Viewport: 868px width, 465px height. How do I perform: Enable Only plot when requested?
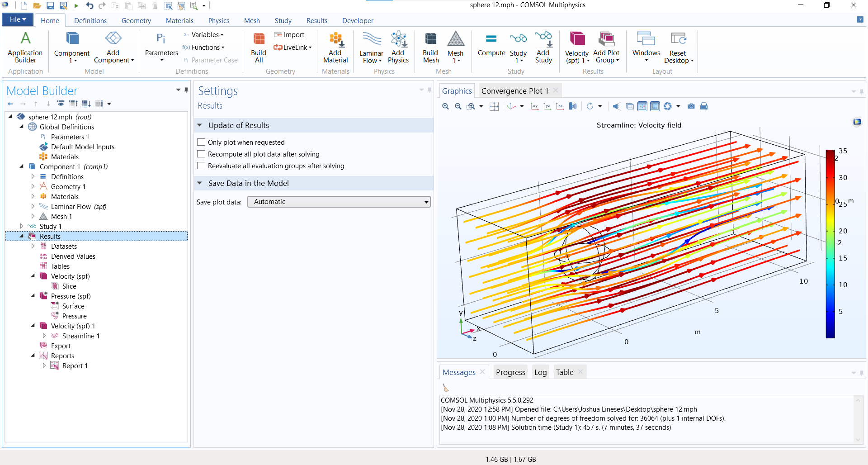point(202,142)
